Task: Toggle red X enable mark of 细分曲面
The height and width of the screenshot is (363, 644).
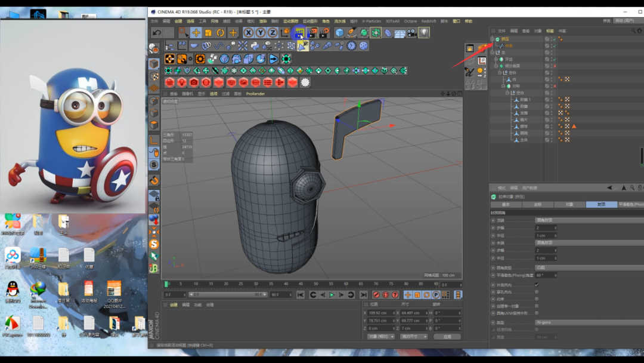Action: tap(555, 66)
